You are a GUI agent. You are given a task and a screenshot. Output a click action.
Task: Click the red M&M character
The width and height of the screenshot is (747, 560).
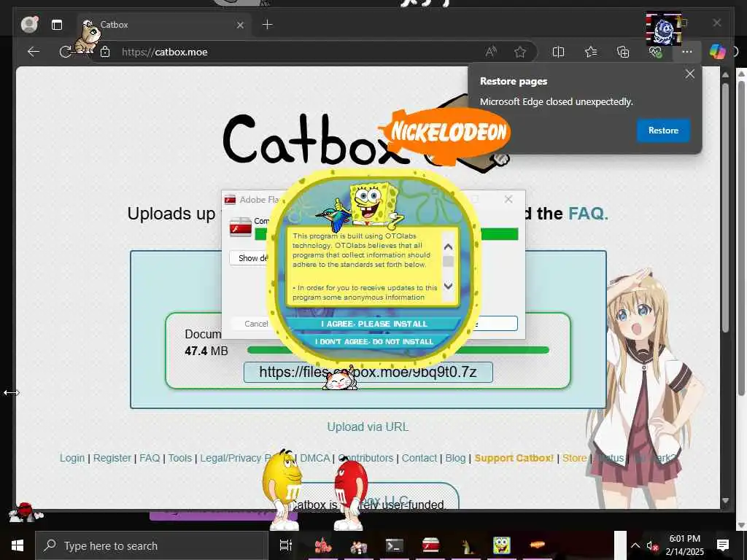[350, 493]
